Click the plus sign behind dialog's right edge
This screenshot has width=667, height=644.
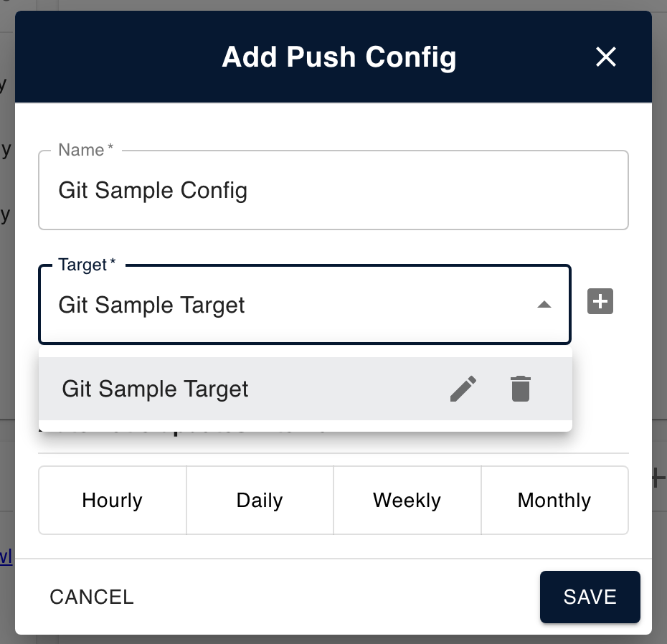point(659,478)
